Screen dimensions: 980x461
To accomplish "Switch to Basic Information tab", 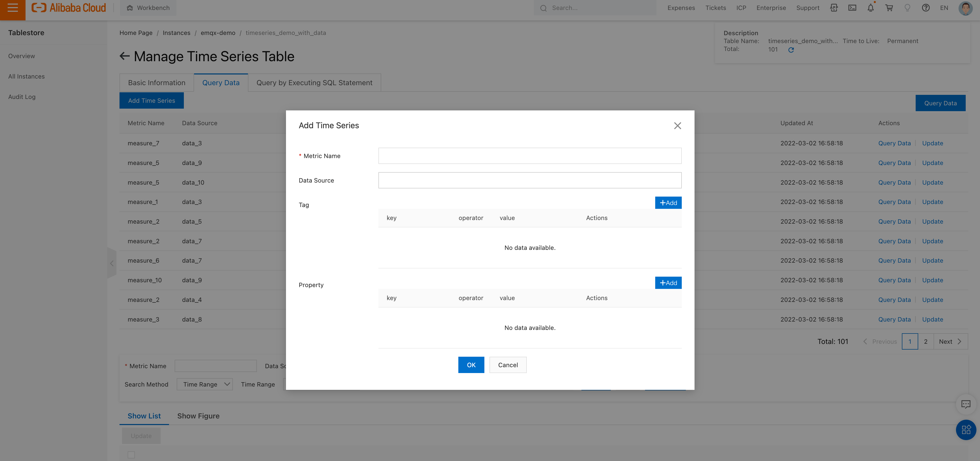I will coord(157,83).
